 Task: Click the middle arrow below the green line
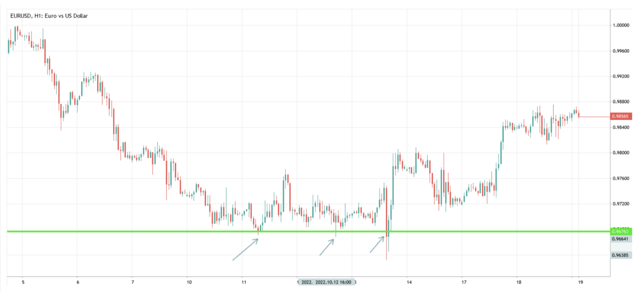coord(327,247)
